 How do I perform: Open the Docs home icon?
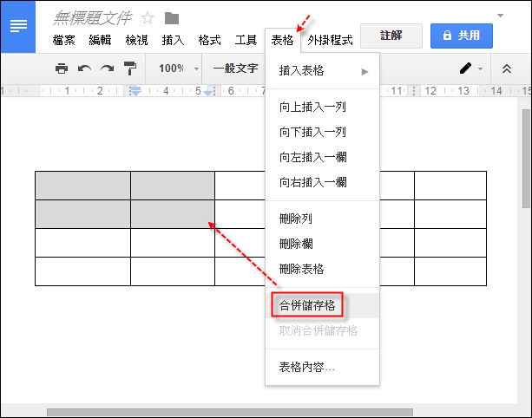tap(18, 26)
